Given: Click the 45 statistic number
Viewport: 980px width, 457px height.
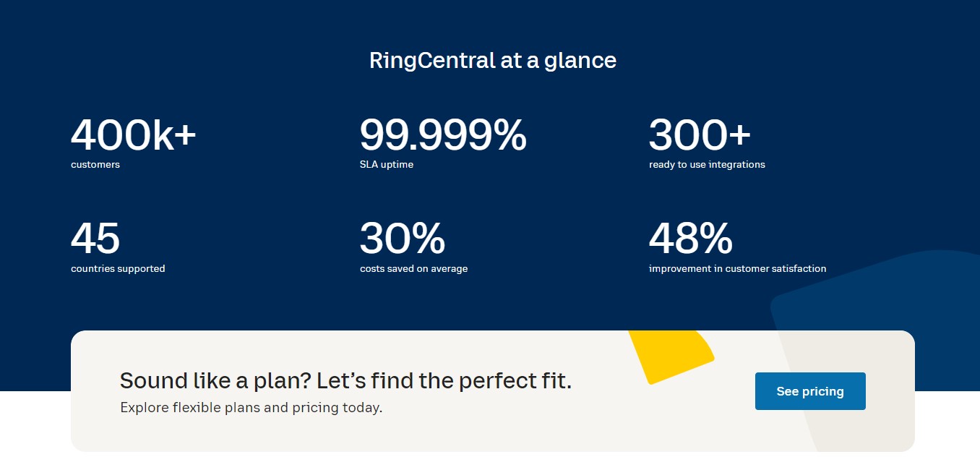Looking at the screenshot, I should click(95, 239).
